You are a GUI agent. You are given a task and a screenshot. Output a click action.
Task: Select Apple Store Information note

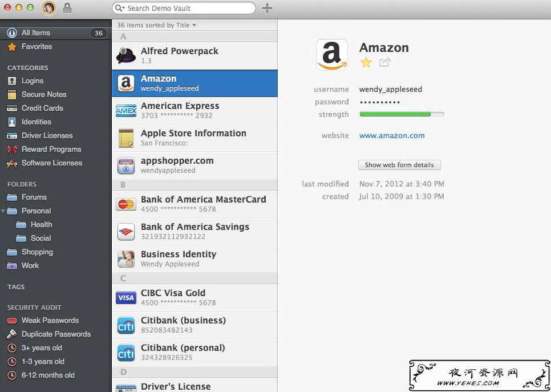tap(195, 138)
